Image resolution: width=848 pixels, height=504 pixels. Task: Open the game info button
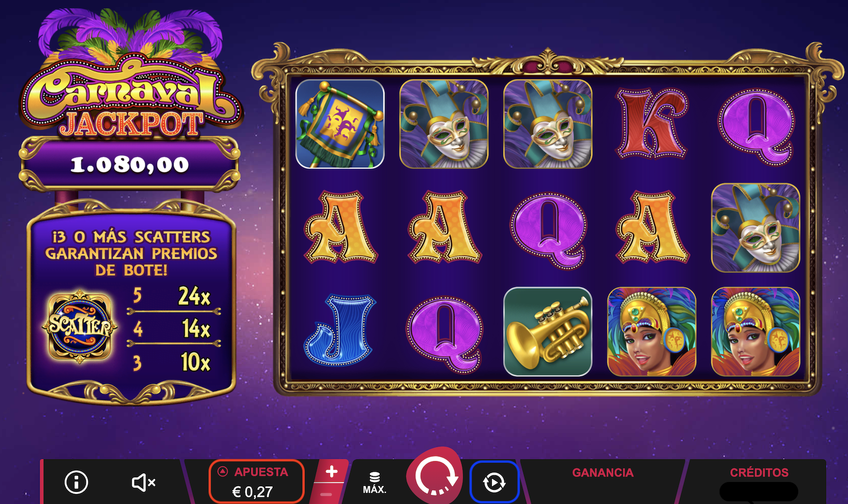click(x=76, y=482)
